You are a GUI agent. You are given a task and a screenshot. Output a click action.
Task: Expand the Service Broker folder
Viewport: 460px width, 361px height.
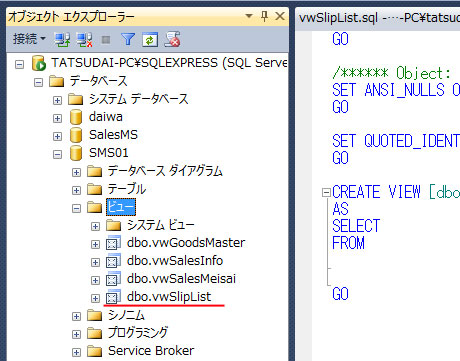coord(76,352)
